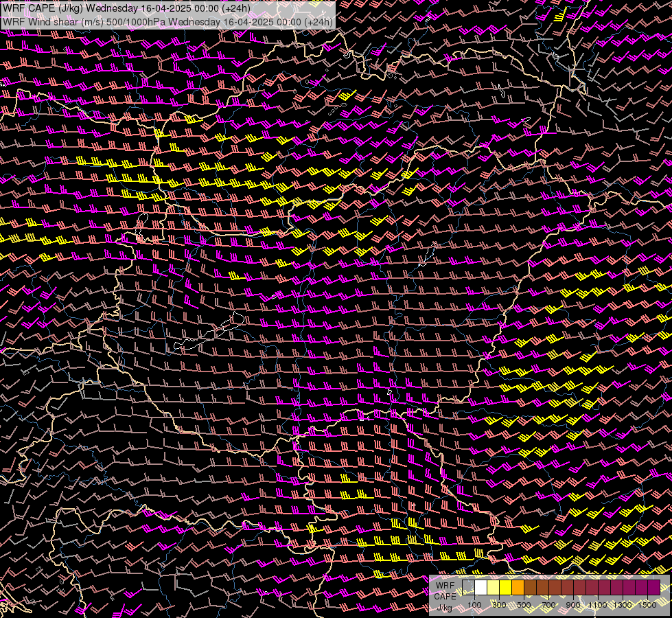Viewport: 672px width, 618px height.
Task: Click the CAPE label in the legend
Action: 445,597
